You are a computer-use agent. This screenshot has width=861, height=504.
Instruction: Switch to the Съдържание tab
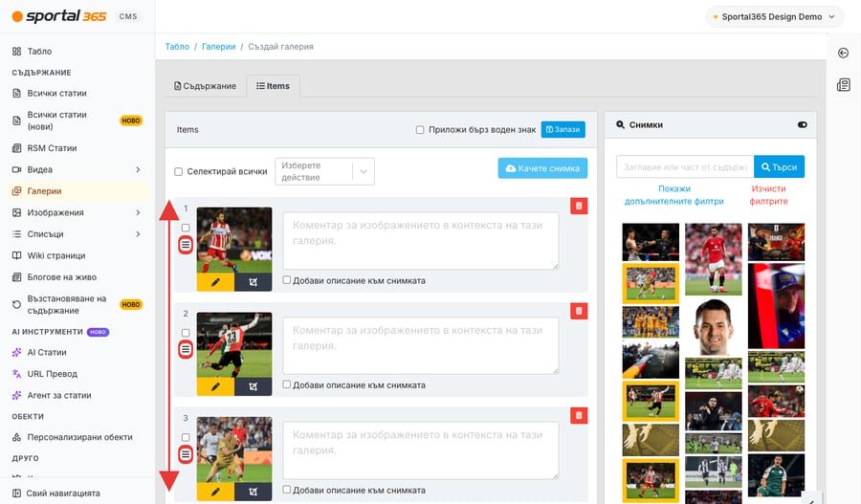point(206,86)
